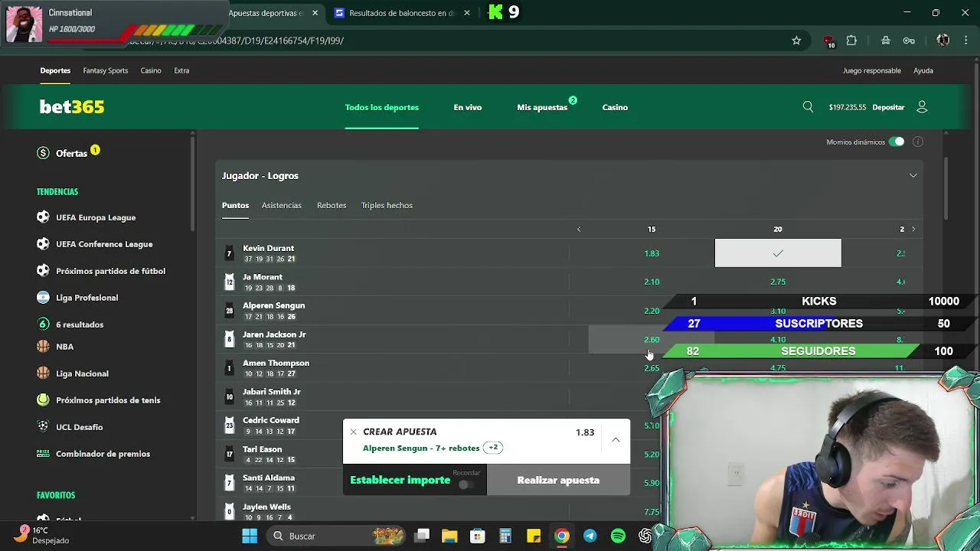Launch Microsoft Store from the taskbar

point(478,536)
